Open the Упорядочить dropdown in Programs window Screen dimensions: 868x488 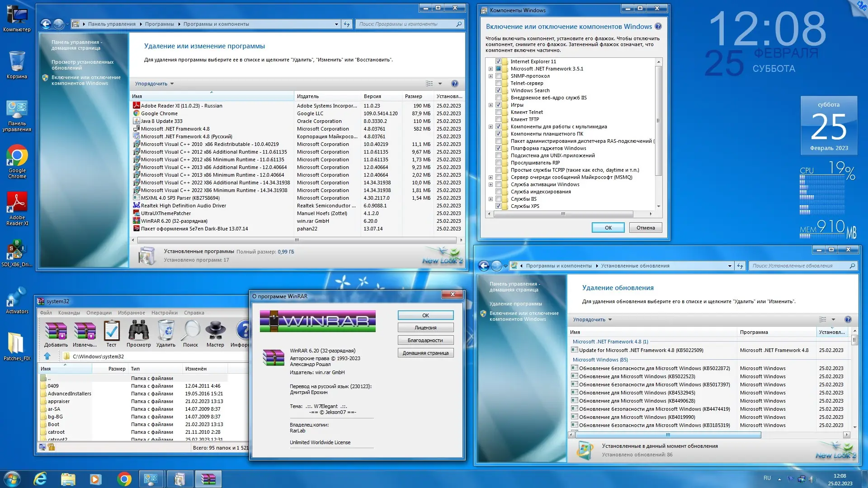click(x=154, y=84)
